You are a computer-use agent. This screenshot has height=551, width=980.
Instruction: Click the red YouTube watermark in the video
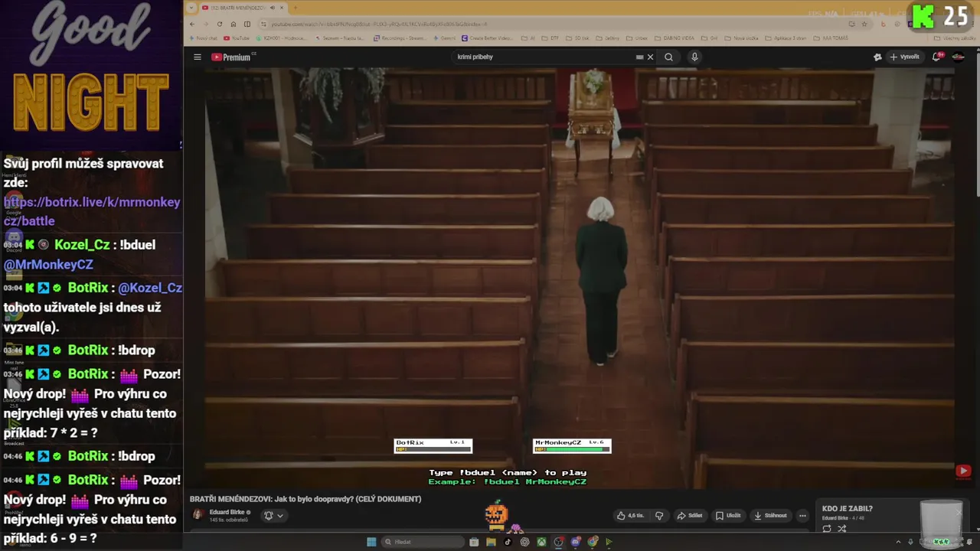coord(963,471)
